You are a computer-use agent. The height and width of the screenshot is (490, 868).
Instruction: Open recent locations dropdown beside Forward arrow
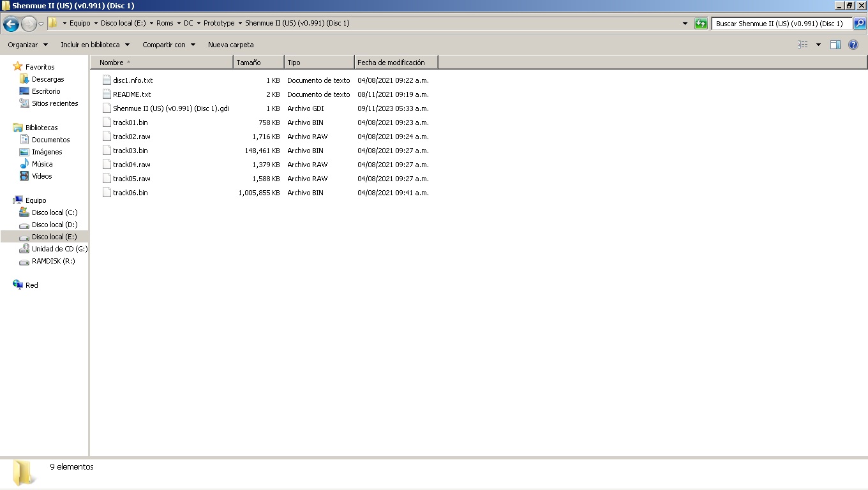click(41, 24)
